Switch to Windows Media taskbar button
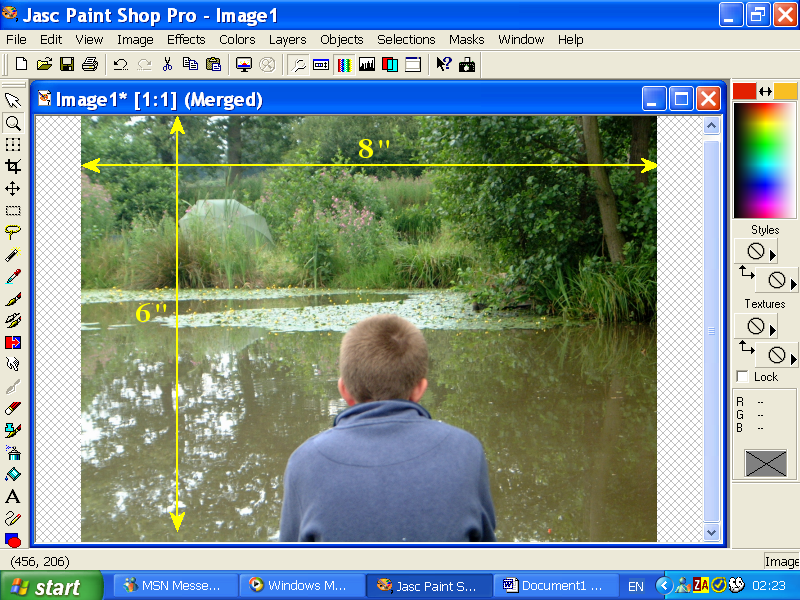Screen dimensions: 800x600 [303, 586]
